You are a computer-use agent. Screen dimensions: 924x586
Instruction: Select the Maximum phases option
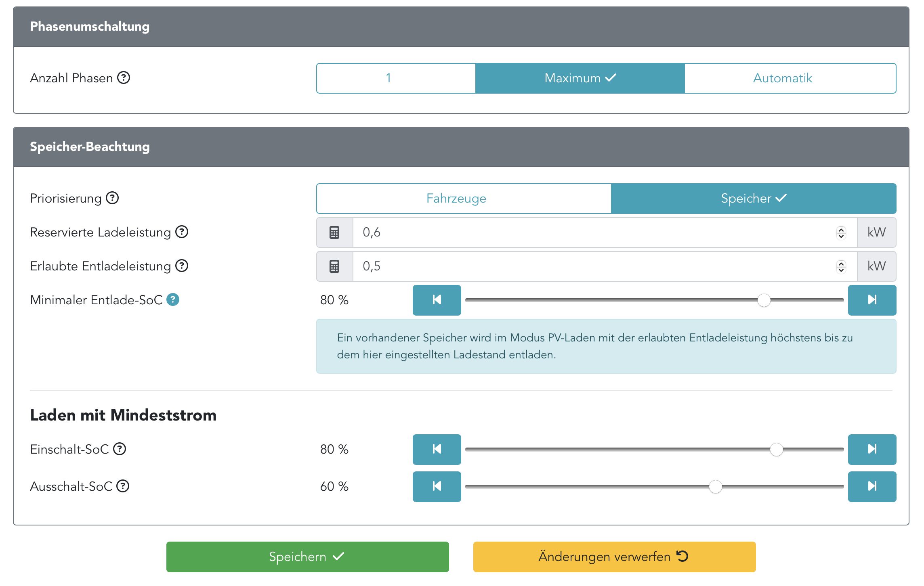(x=580, y=78)
